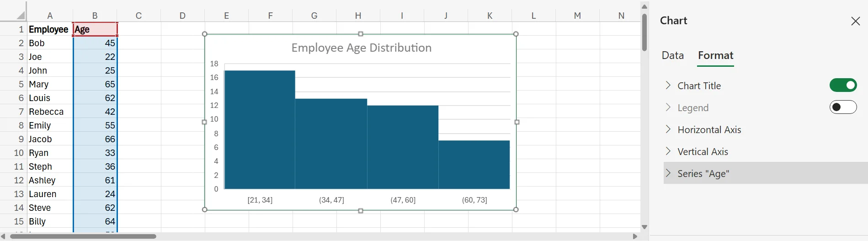
Task: Expand the Series "Age" section chevron
Action: coord(668,173)
